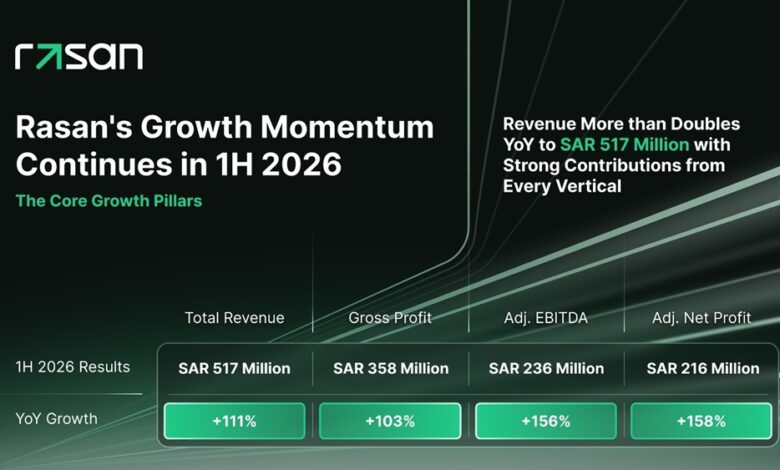Click "Strong Contributions from" line
The width and height of the screenshot is (780, 470).
(x=614, y=165)
